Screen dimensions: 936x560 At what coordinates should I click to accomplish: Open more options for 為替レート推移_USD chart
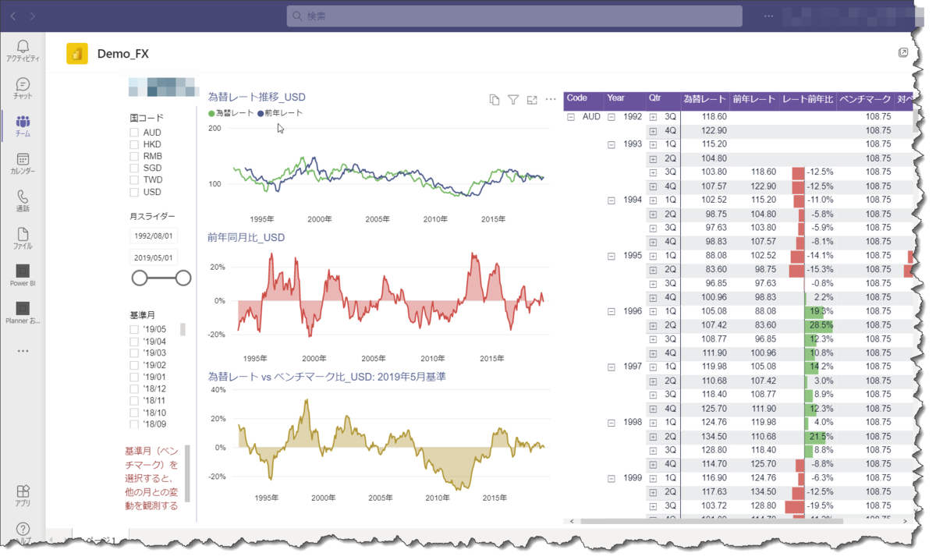click(551, 99)
